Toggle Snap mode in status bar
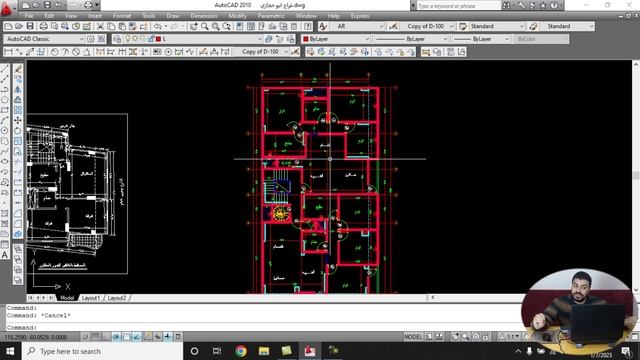The width and height of the screenshot is (640, 360). point(85,337)
